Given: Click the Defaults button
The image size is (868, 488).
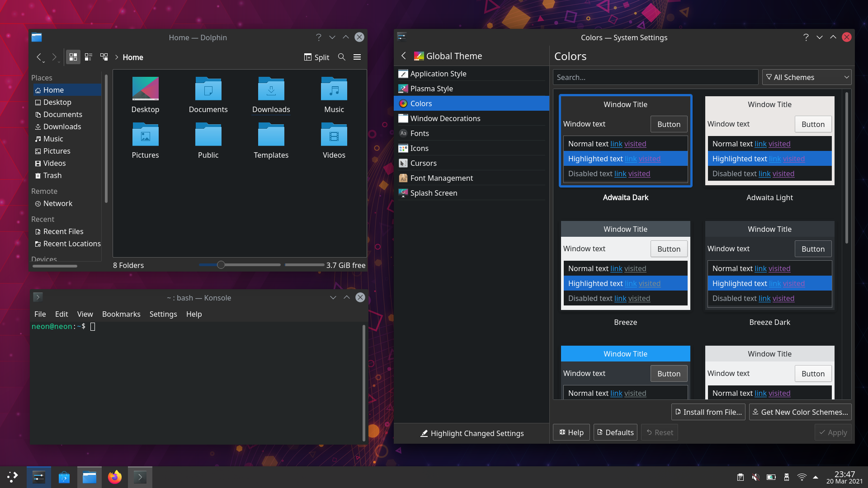Looking at the screenshot, I should click(x=615, y=432).
